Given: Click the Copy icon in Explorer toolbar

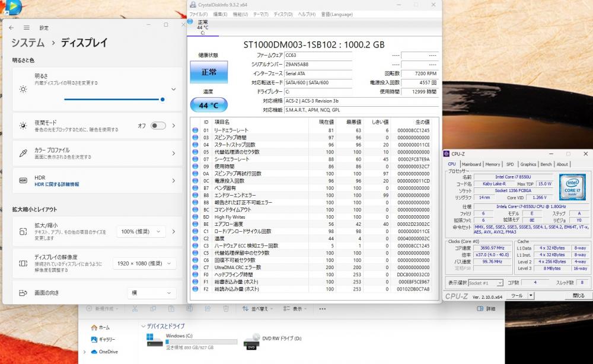Looking at the screenshot, I should point(153,308).
